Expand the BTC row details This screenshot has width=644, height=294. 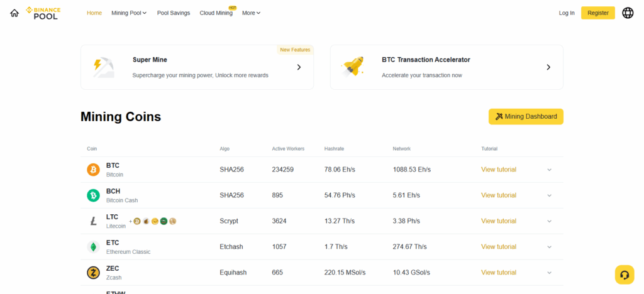[x=549, y=170]
